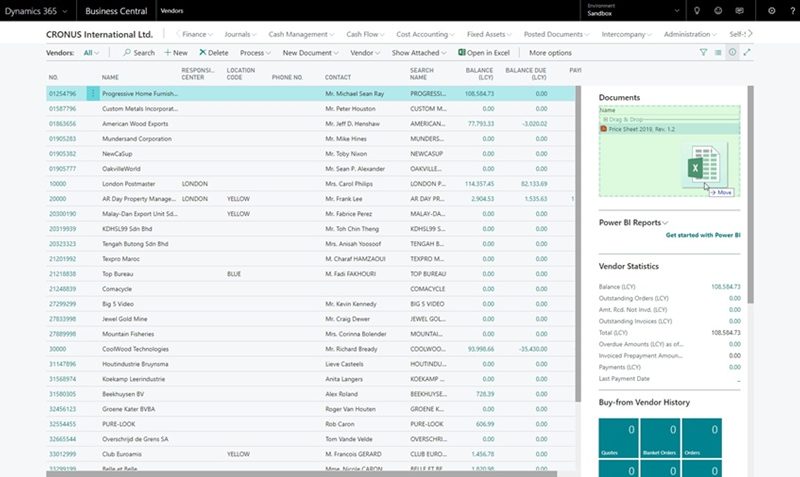
Task: Click balance 77,793.33 for American Wood Exports
Action: [481, 123]
